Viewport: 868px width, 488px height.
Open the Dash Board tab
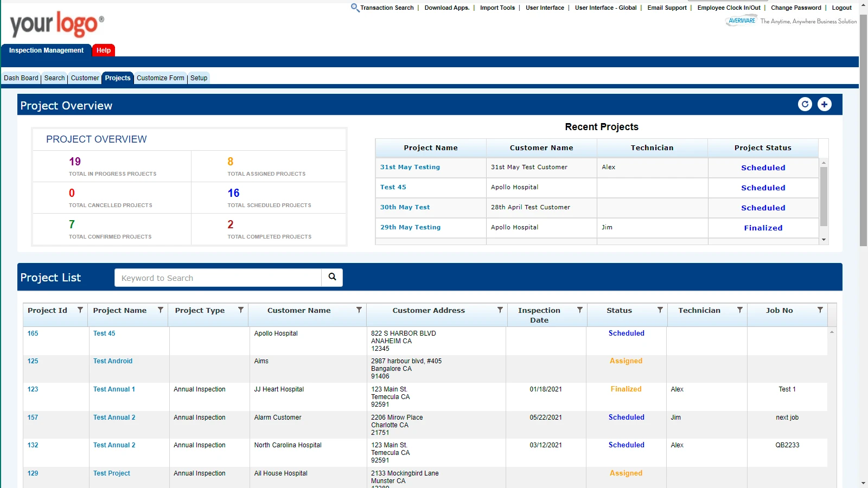coord(21,78)
